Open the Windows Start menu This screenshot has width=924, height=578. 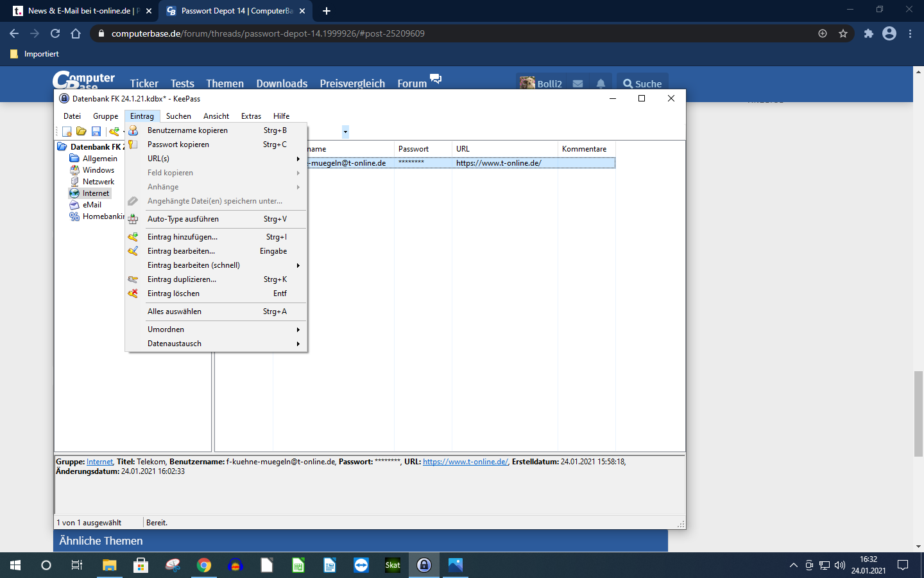(x=15, y=565)
